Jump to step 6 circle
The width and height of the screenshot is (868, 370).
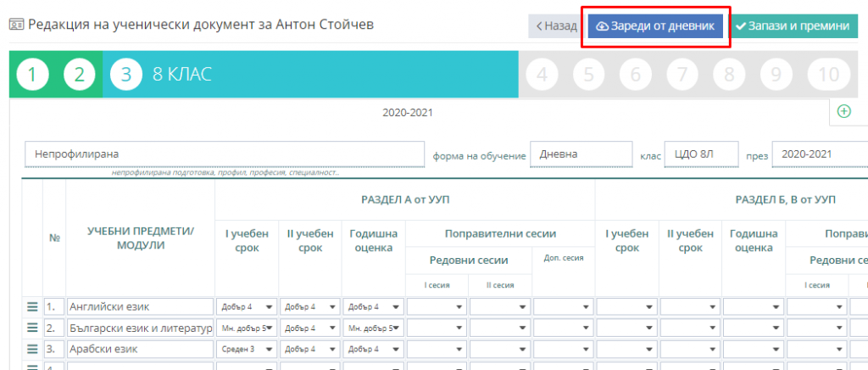pyautogui.click(x=636, y=75)
